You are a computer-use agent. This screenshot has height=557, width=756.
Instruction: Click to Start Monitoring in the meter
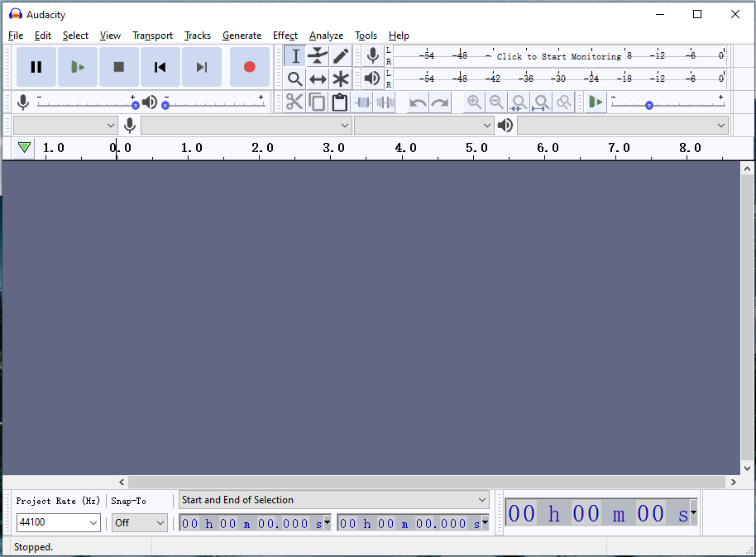tap(559, 56)
